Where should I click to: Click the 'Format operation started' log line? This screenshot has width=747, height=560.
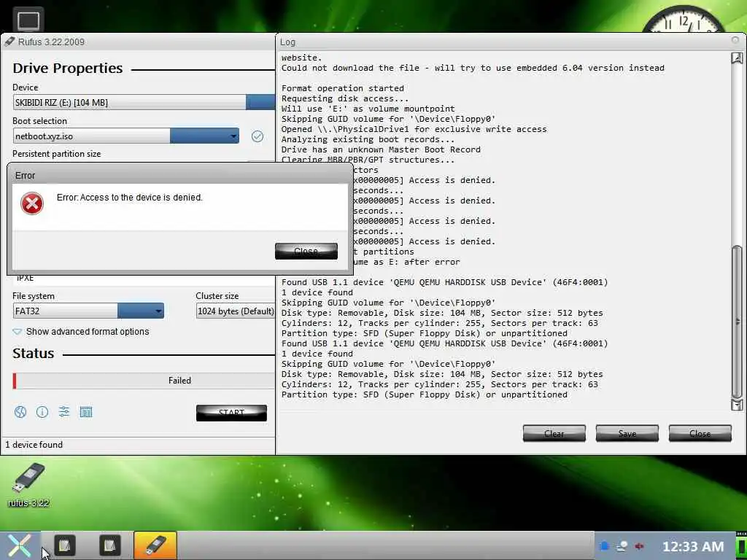tap(343, 88)
